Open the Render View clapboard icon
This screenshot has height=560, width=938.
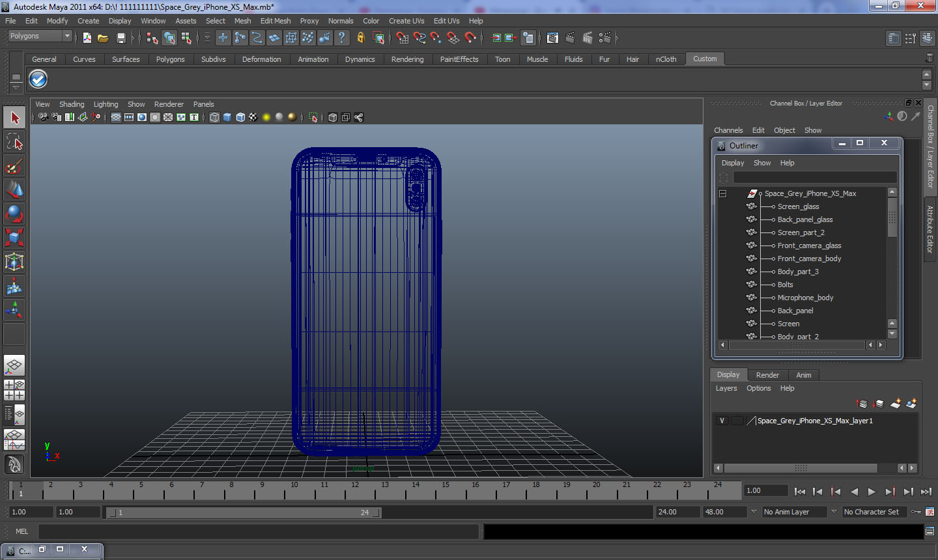click(552, 38)
